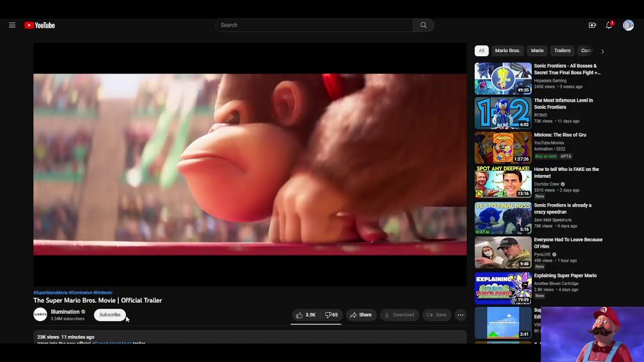Click 'RY3NO' channel name
Image resolution: width=644 pixels, height=362 pixels.
(540, 115)
